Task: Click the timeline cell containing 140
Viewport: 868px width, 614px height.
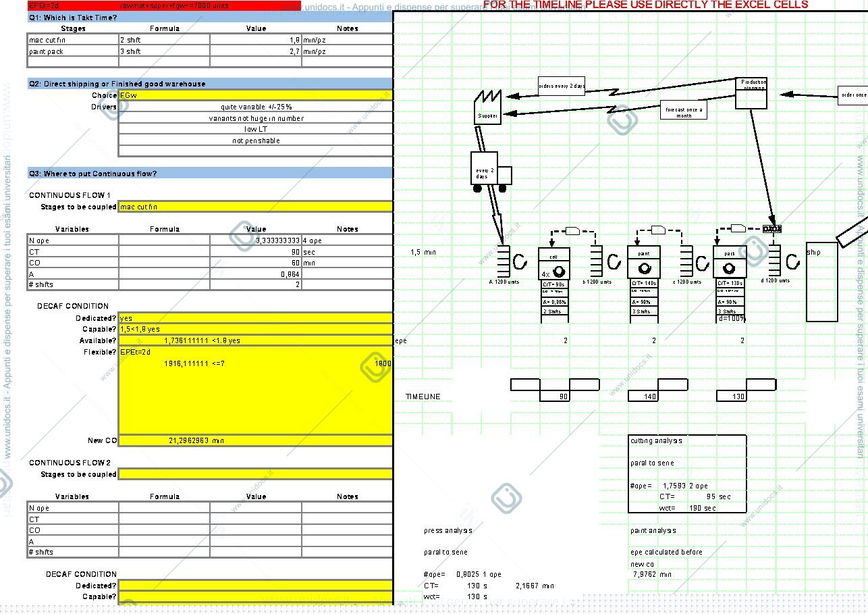Action: click(643, 396)
